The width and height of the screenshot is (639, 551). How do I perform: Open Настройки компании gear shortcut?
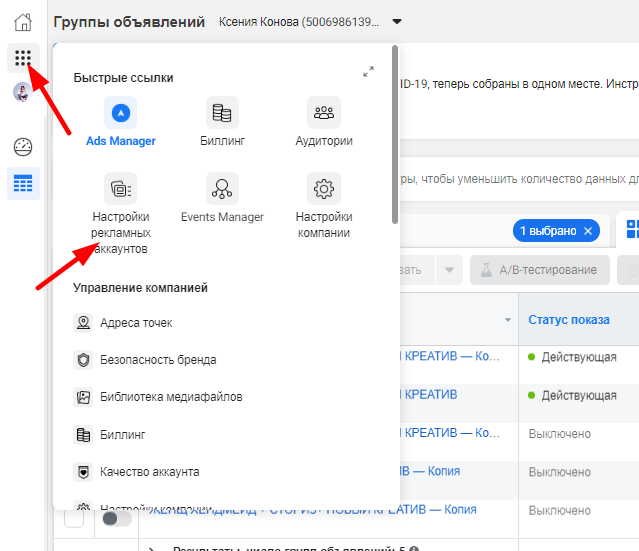point(324,206)
